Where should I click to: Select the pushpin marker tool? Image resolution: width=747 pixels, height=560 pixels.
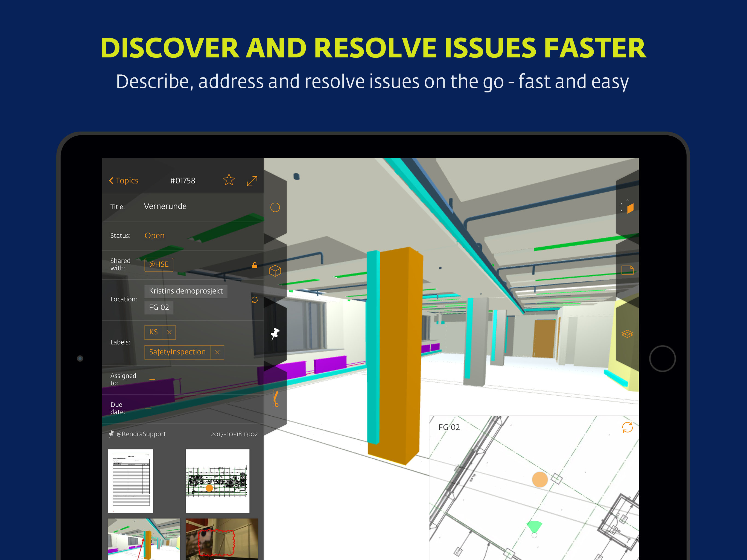[275, 334]
